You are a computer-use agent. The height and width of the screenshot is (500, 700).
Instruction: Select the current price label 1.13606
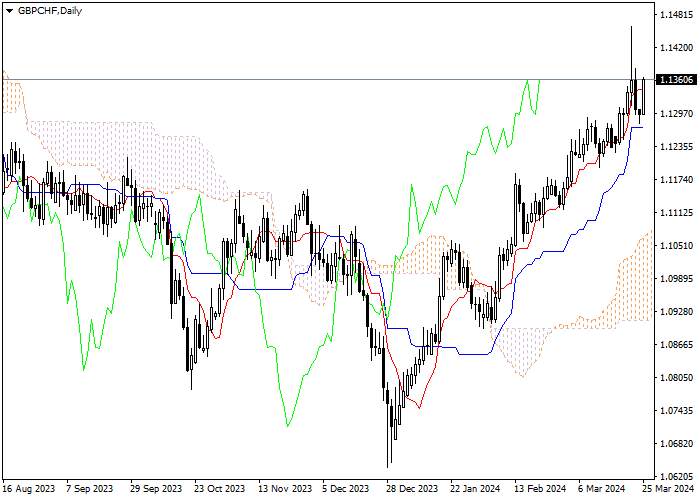[676, 80]
